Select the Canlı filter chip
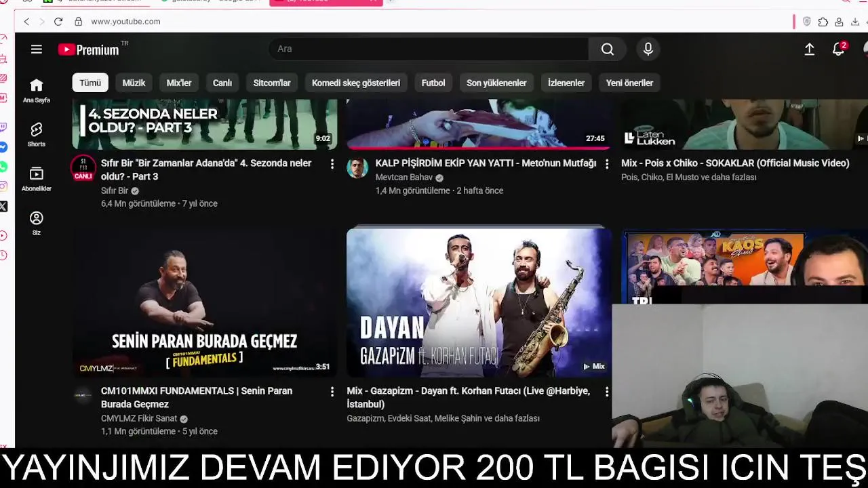This screenshot has height=488, width=868. [222, 83]
